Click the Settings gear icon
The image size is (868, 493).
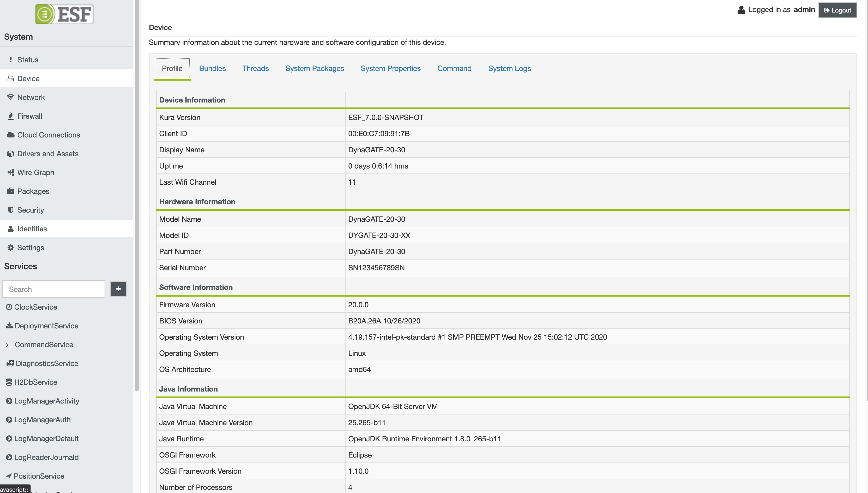(x=11, y=248)
